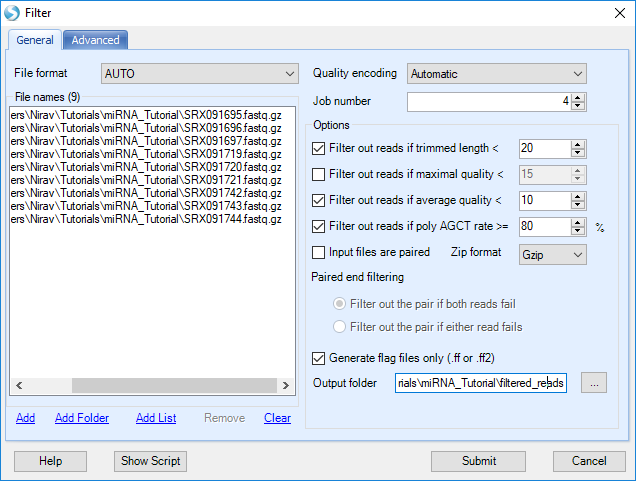Select file SRX091695.fastq.gz

[146, 115]
